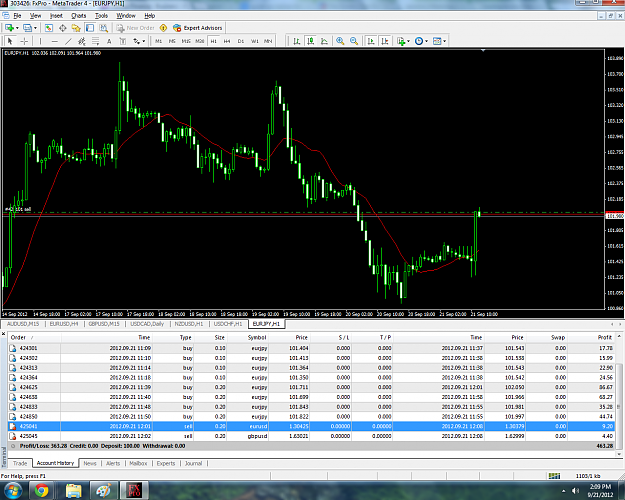Open Paint from the taskbar
625x500 pixels.
pyautogui.click(x=104, y=490)
